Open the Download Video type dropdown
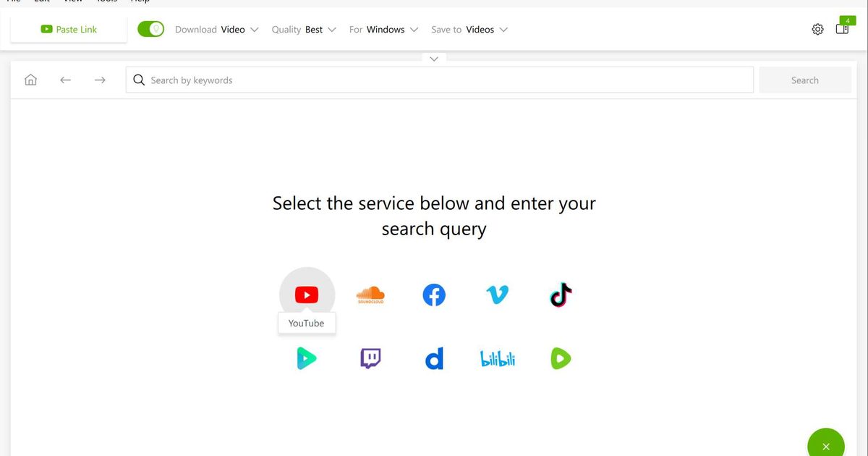Screen dimensions: 868x456 click(217, 30)
